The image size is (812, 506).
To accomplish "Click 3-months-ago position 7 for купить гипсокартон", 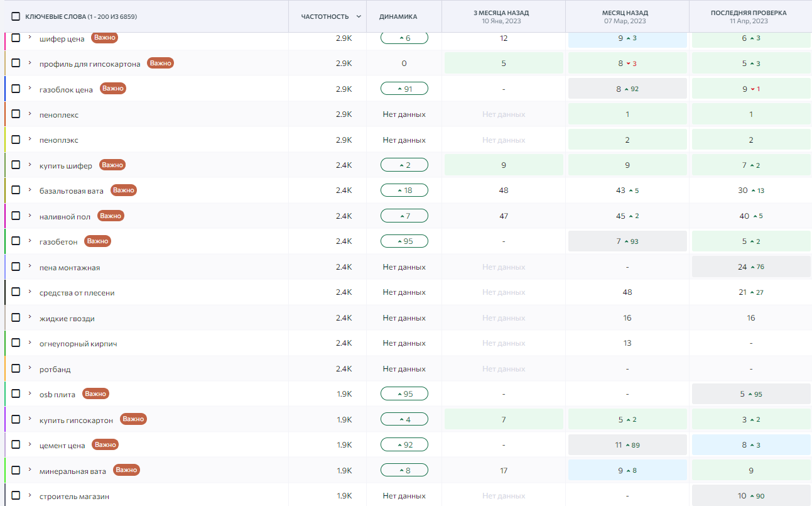I will 504,419.
